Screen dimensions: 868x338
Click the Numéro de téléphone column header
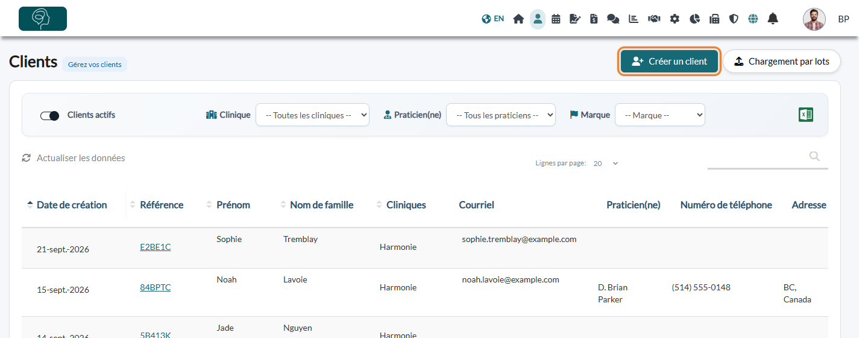pos(726,205)
